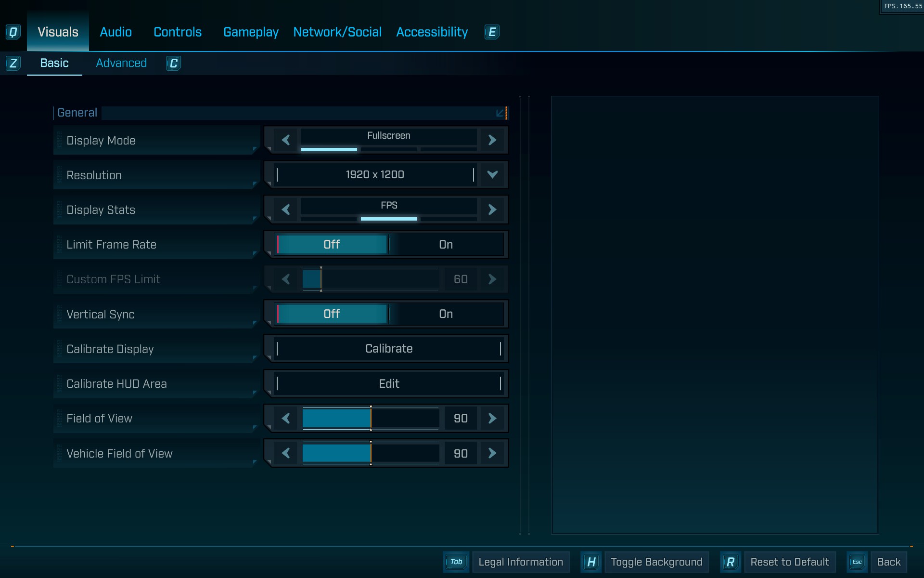This screenshot has width=924, height=578.
Task: Click Edit for Calibrate HUD Area
Action: [x=388, y=384]
